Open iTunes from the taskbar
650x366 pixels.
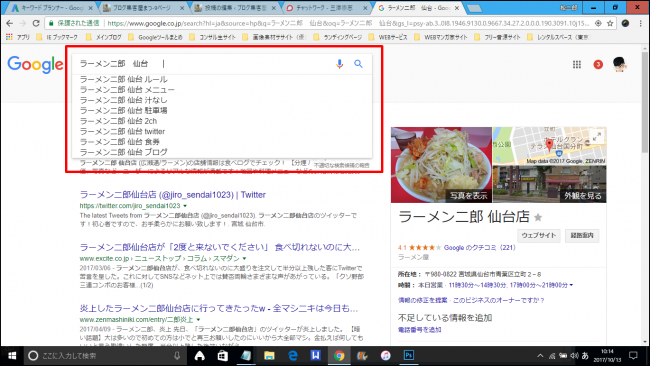pyautogui.click(x=386, y=356)
